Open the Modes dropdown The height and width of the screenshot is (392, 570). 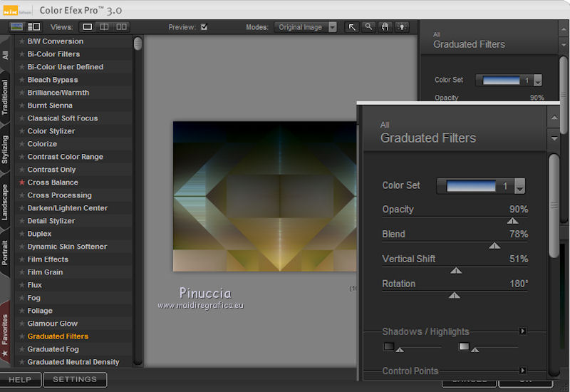[x=306, y=27]
